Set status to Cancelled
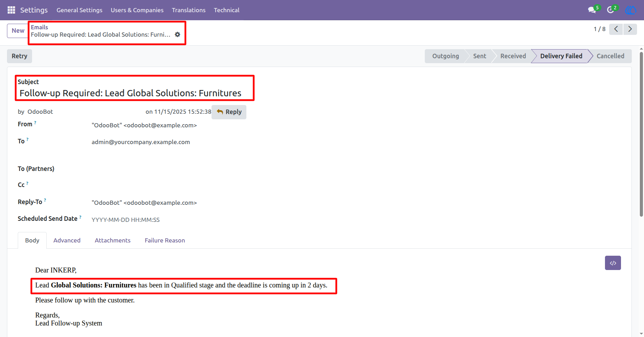Image resolution: width=644 pixels, height=337 pixels. (x=610, y=56)
